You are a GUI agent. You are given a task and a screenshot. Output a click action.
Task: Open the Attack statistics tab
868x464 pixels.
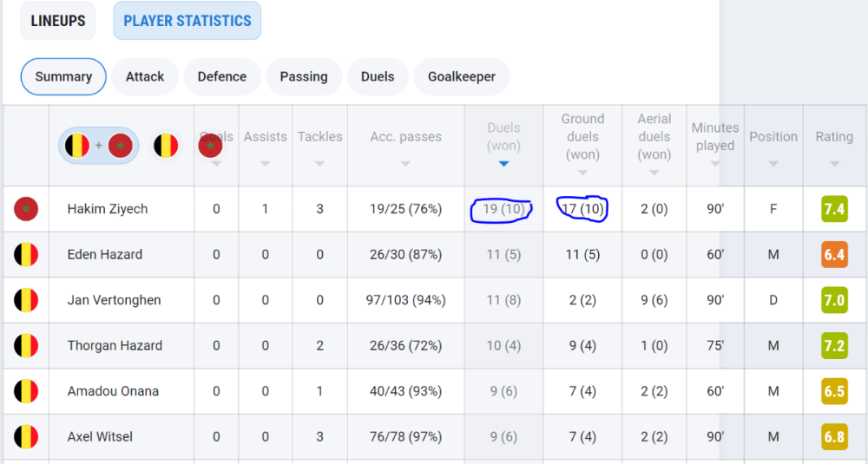tap(145, 76)
